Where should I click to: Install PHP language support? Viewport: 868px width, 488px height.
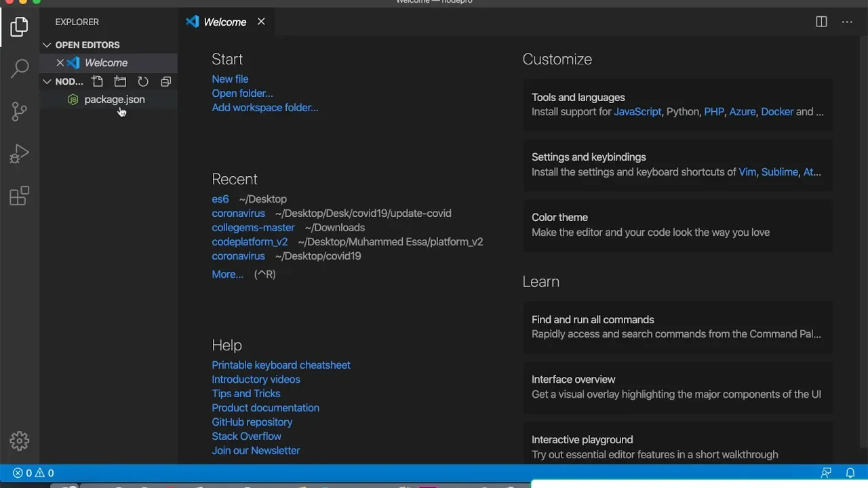tap(714, 112)
